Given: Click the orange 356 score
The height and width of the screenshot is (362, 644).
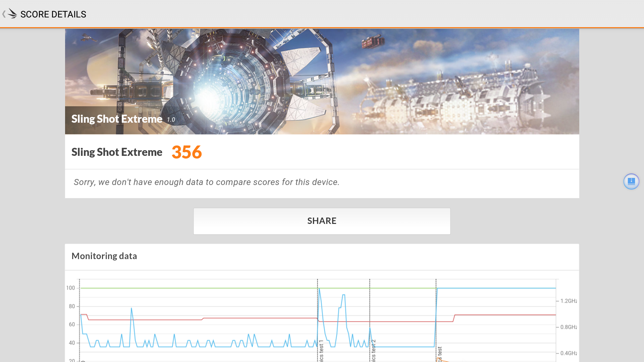Looking at the screenshot, I should tap(186, 152).
